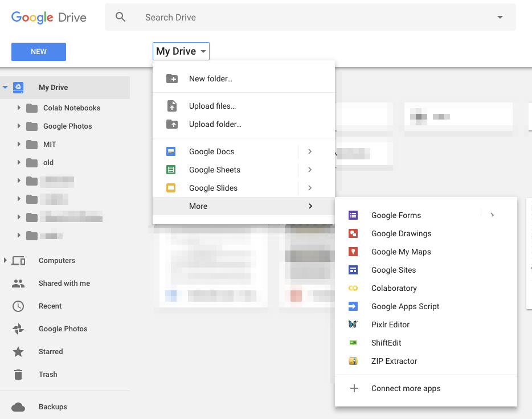Click the Google Drive logo
The image size is (532, 419).
49,17
